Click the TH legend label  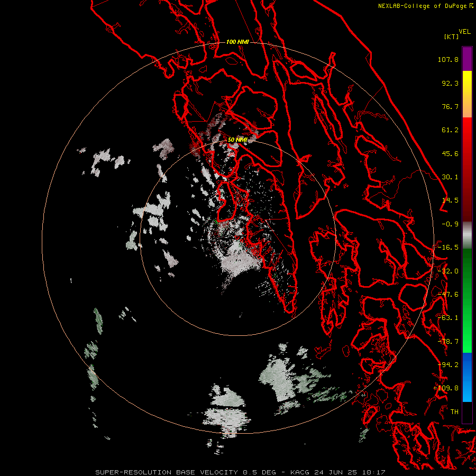pyautogui.click(x=454, y=412)
